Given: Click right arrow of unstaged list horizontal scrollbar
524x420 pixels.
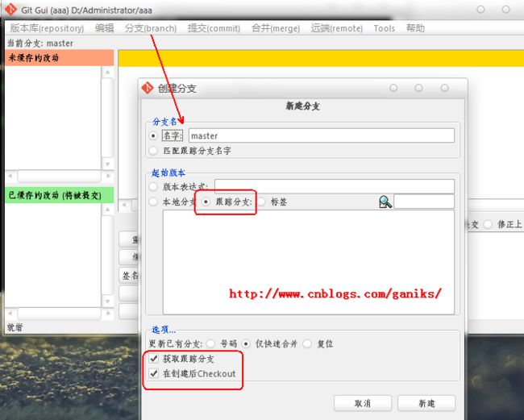Looking at the screenshot, I should click(108, 176).
